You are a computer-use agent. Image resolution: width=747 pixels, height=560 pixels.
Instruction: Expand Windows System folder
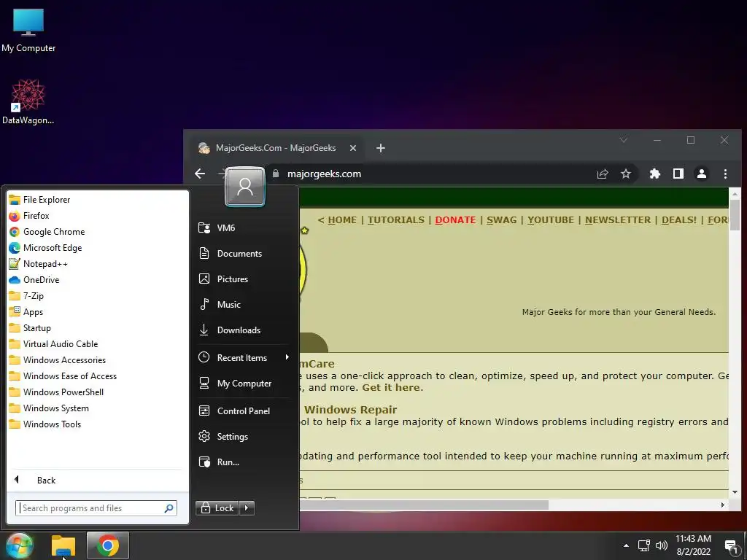pos(49,408)
